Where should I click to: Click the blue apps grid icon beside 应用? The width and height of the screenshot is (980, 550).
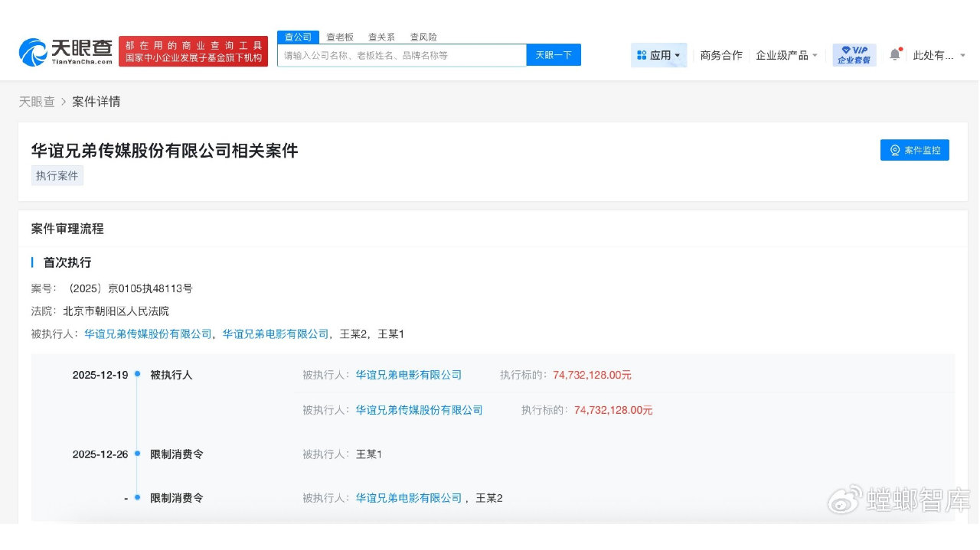pos(642,55)
